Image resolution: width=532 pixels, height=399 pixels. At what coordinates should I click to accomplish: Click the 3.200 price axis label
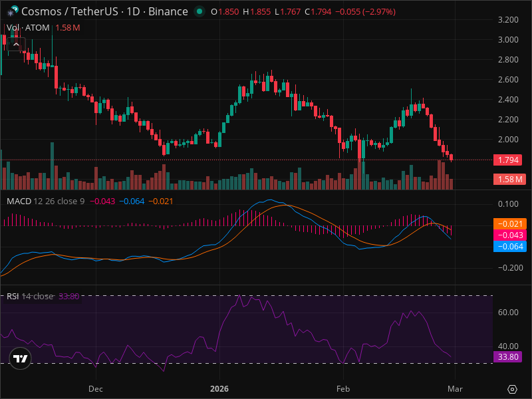tap(508, 20)
